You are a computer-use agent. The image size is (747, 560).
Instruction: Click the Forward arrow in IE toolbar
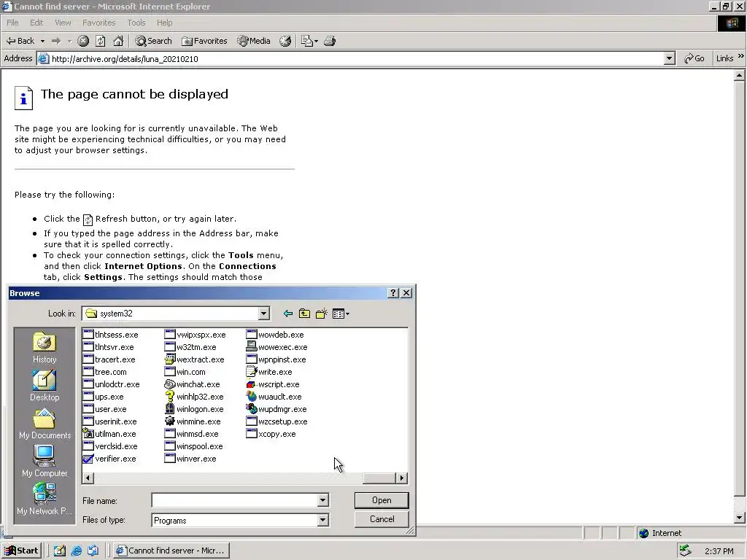click(56, 41)
